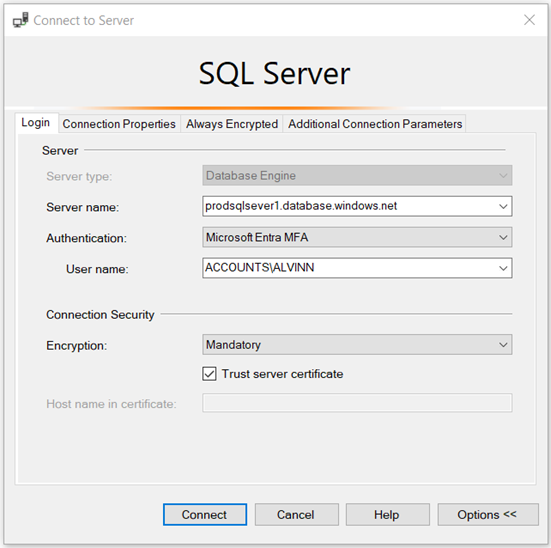Click the Help button
Image resolution: width=551 pixels, height=548 pixels.
[x=387, y=515]
